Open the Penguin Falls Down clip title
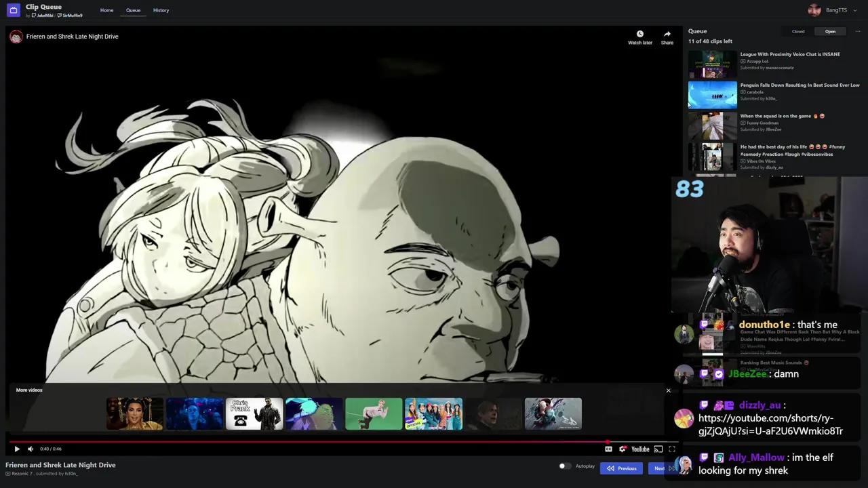This screenshot has width=868, height=488. [800, 85]
